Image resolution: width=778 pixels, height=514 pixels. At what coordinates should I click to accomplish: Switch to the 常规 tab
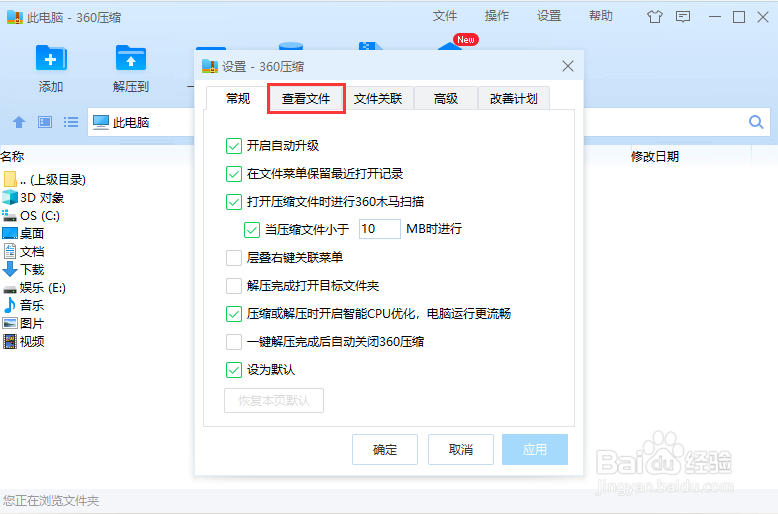point(238,99)
